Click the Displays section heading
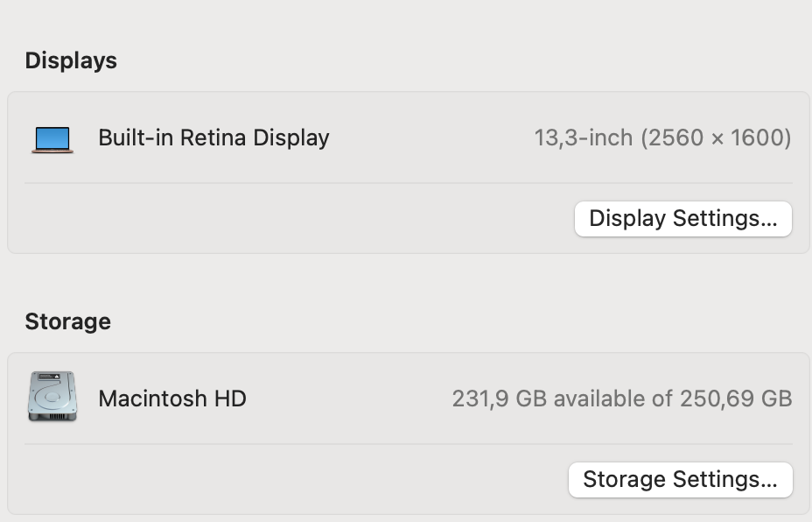812x522 pixels. coord(71,60)
